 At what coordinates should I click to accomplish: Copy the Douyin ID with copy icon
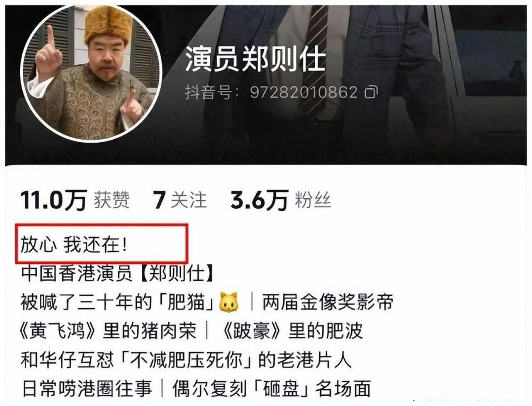click(371, 92)
